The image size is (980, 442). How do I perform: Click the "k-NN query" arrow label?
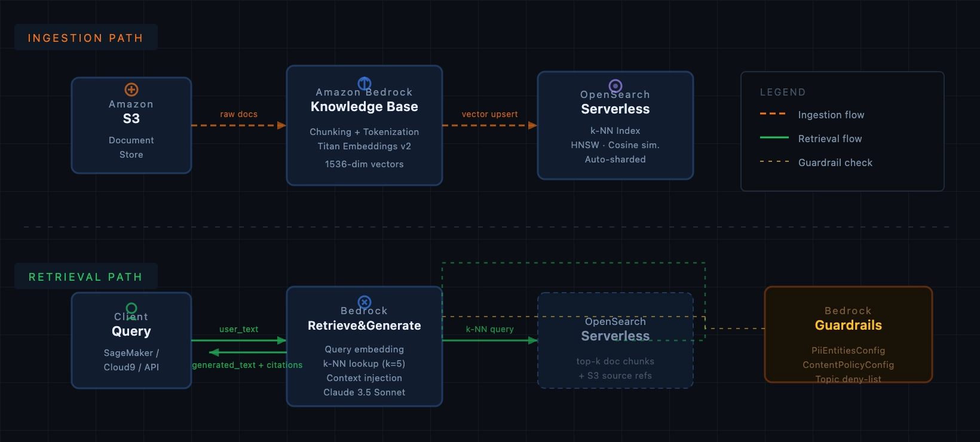[490, 329]
